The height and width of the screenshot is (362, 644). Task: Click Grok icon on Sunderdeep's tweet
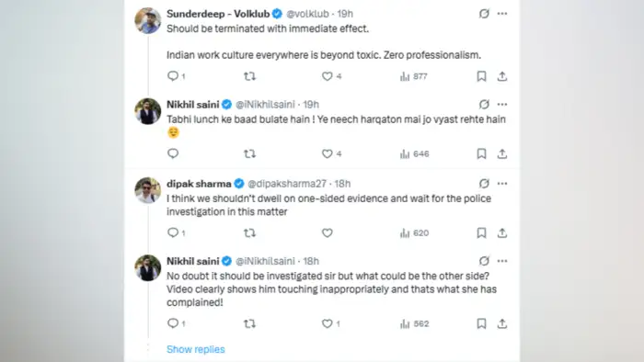(484, 14)
